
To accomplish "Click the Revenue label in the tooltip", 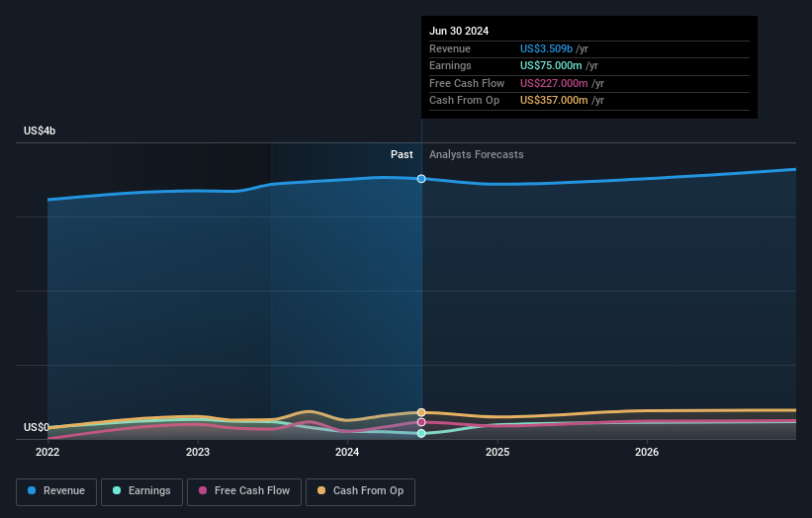I will tap(450, 48).
